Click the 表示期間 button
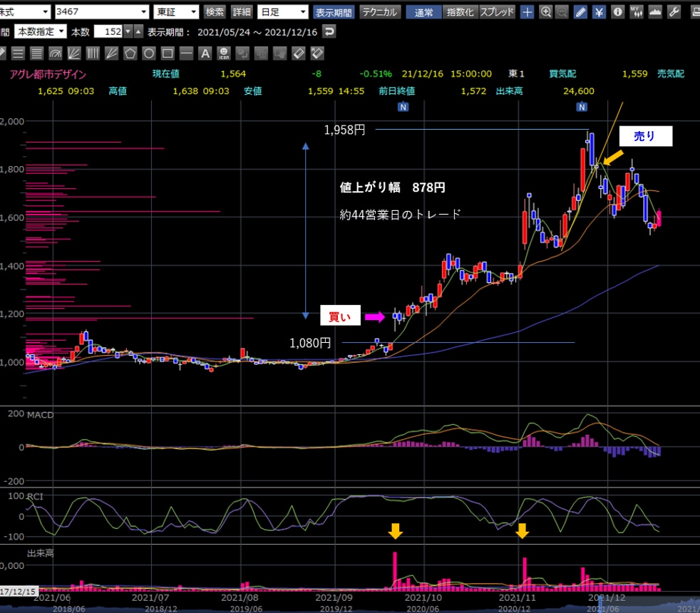This screenshot has width=700, height=613. pos(334,12)
